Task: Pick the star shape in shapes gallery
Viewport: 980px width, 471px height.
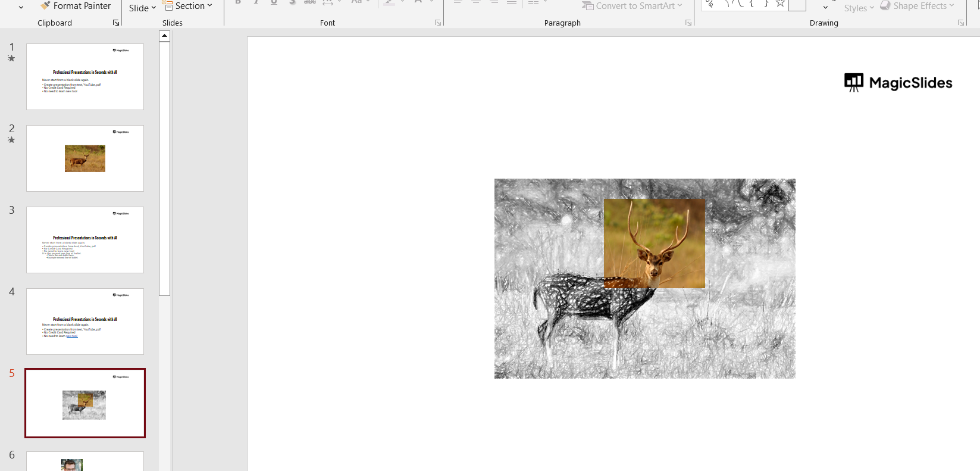Action: tap(780, 4)
